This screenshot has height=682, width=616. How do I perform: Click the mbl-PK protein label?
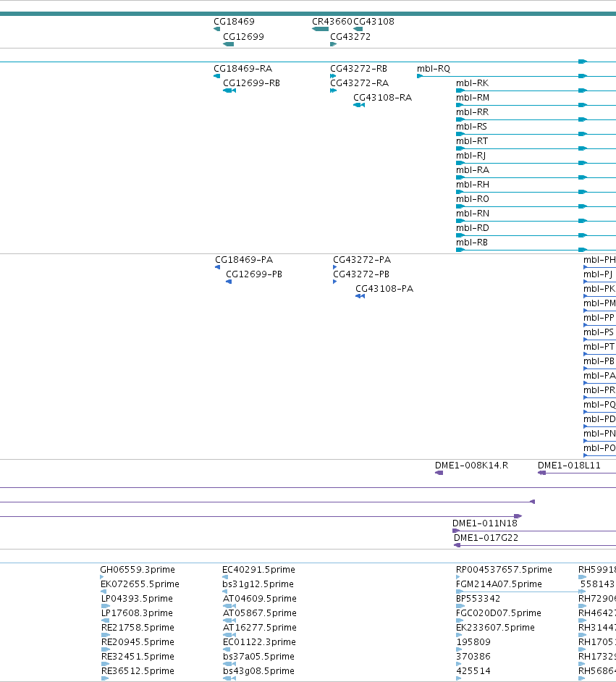pyautogui.click(x=599, y=288)
